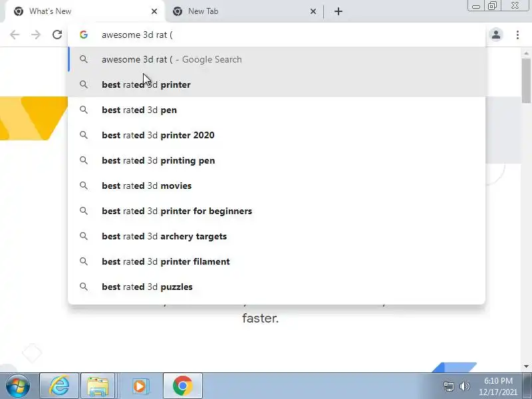Select 'best rated 3d pen' suggestion
Image resolution: width=532 pixels, height=399 pixels.
point(277,110)
